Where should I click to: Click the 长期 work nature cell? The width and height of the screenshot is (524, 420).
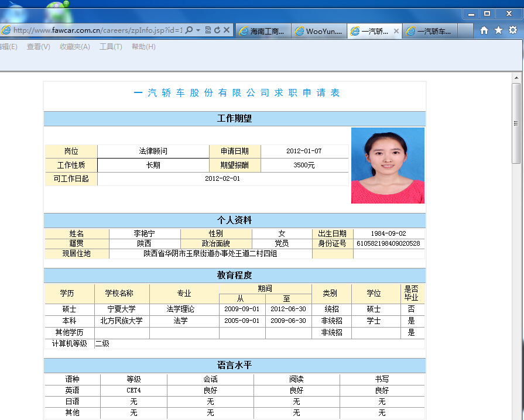pyautogui.click(x=153, y=165)
